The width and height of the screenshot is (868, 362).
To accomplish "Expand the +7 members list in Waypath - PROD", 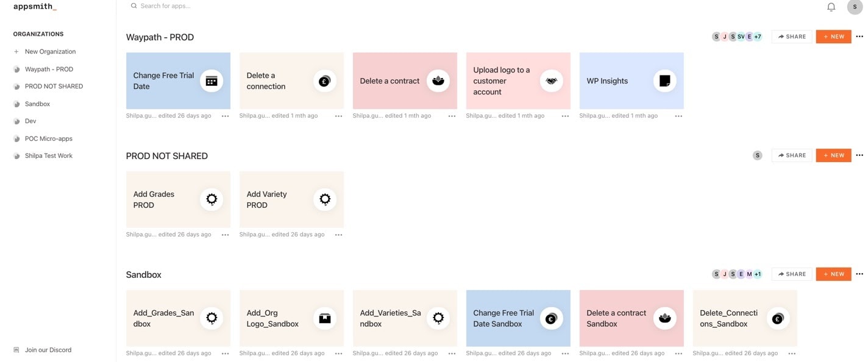I will coord(757,37).
